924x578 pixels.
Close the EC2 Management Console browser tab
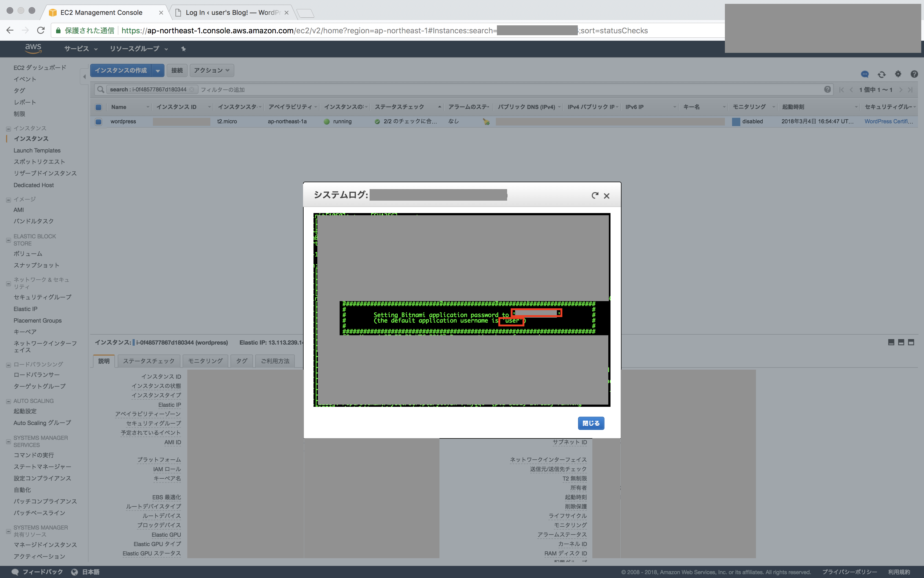point(161,13)
